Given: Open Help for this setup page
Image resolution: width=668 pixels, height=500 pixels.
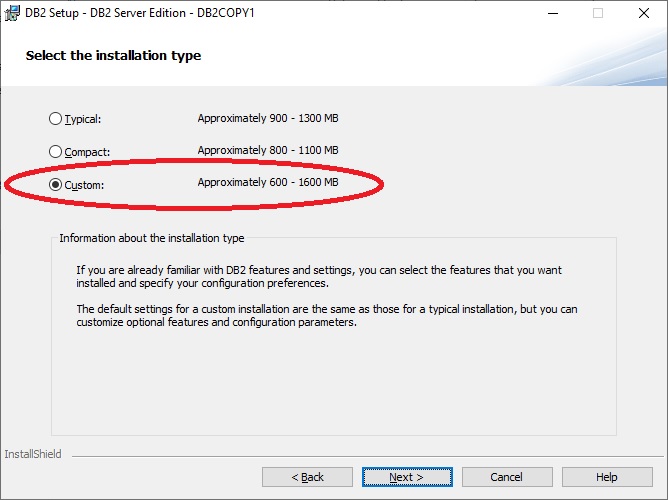Looking at the screenshot, I should (x=607, y=477).
